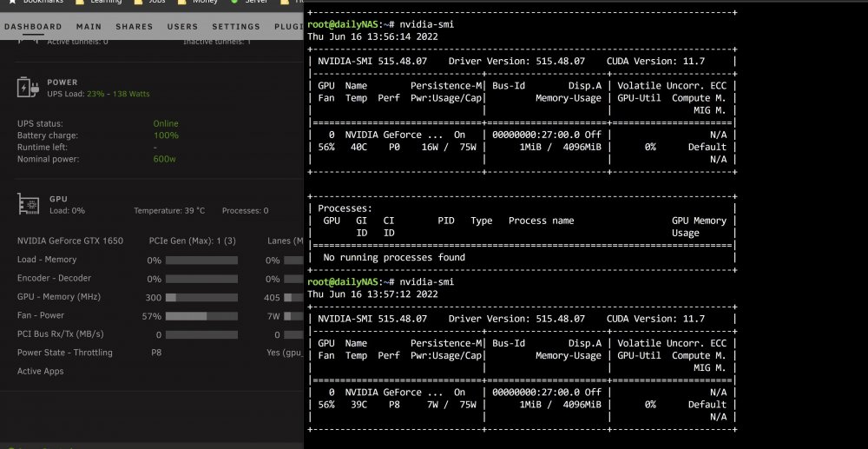
Task: Click terminal timestamp 'Thu Jun 16 13:57:12 2022'
Action: (372, 294)
